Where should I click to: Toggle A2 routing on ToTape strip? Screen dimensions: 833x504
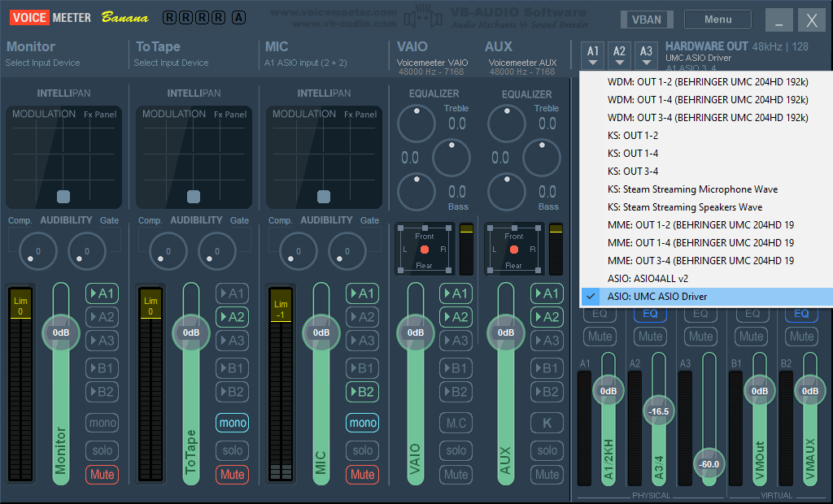232,317
